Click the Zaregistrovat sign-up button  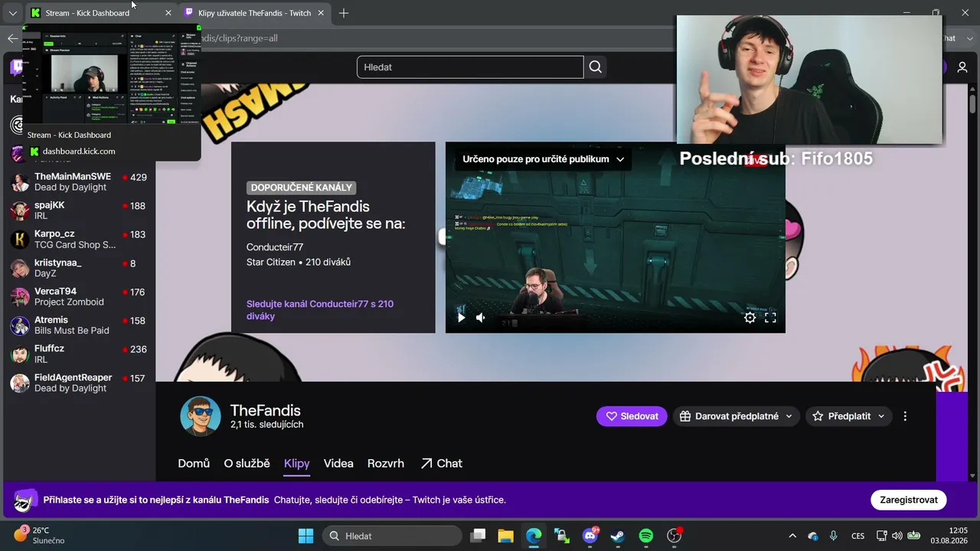[x=909, y=500]
